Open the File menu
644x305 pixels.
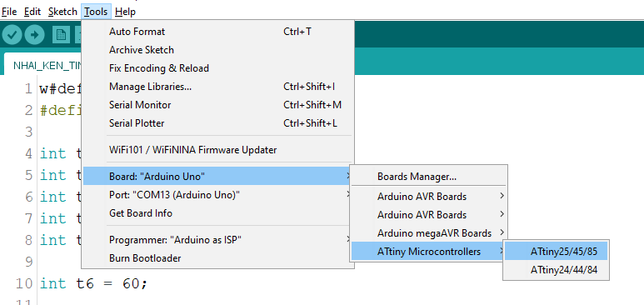pyautogui.click(x=9, y=12)
